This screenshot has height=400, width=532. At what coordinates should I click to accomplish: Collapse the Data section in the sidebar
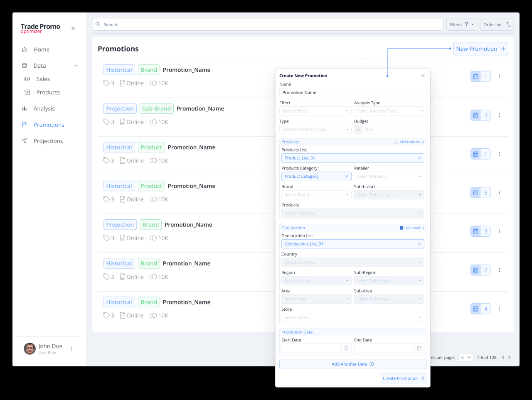click(76, 66)
